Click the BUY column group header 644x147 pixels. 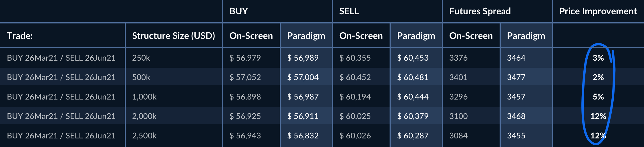point(238,11)
